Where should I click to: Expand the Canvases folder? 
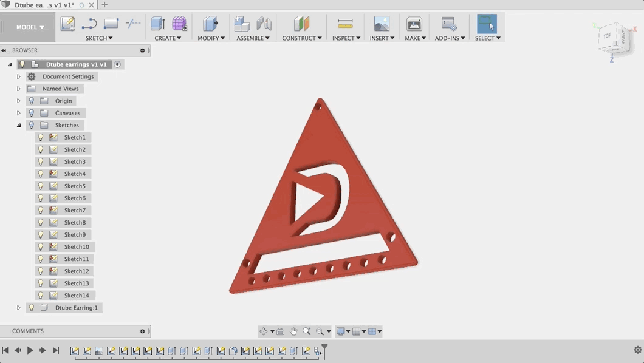coord(18,113)
